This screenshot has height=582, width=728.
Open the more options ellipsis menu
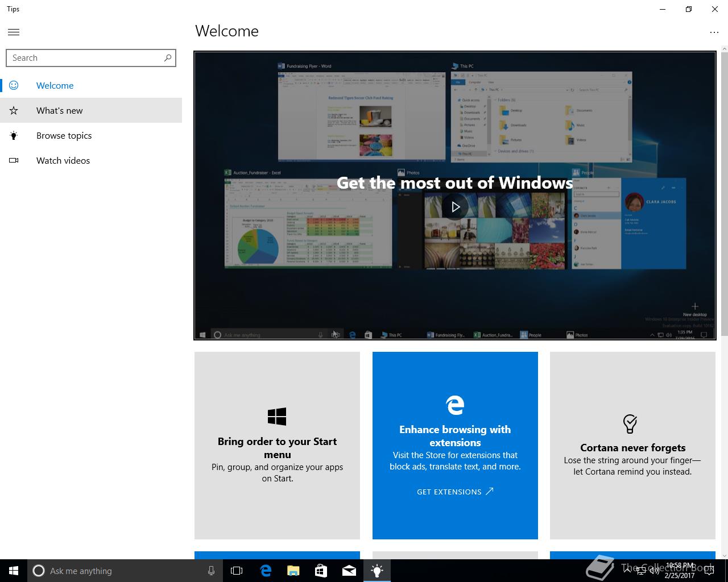[714, 32]
